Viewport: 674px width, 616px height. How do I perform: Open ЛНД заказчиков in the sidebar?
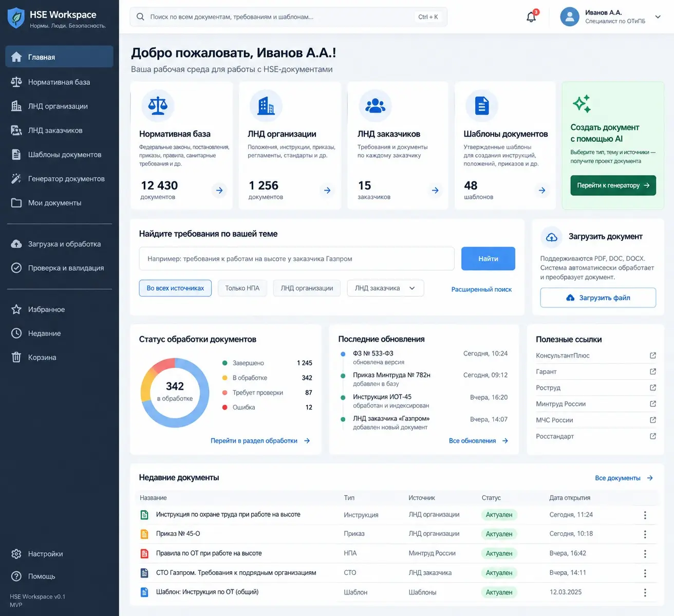pyautogui.click(x=59, y=130)
